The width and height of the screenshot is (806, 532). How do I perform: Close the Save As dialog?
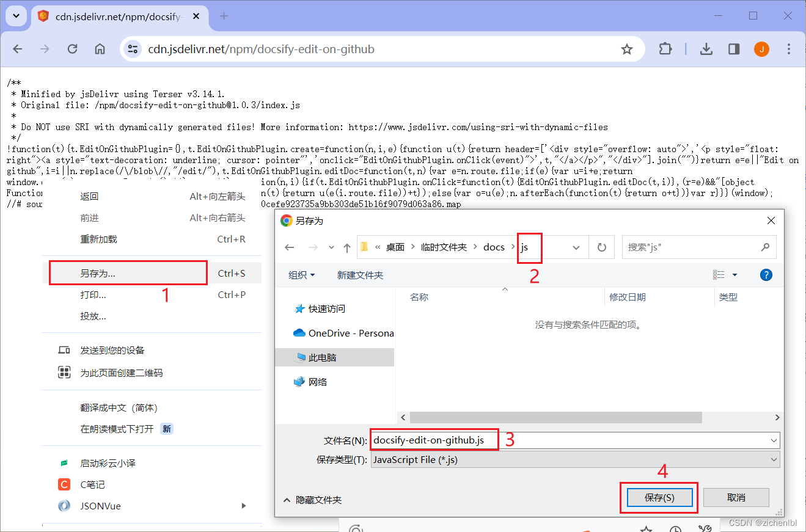click(x=771, y=221)
